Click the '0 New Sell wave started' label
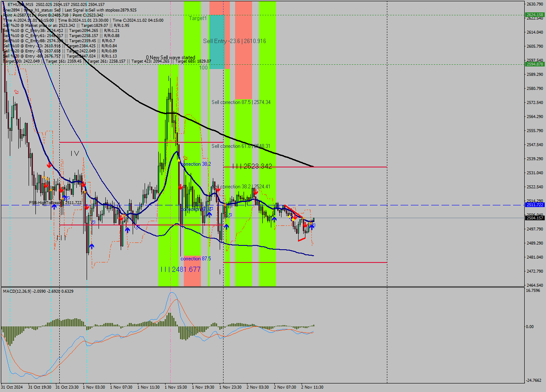 [171, 58]
